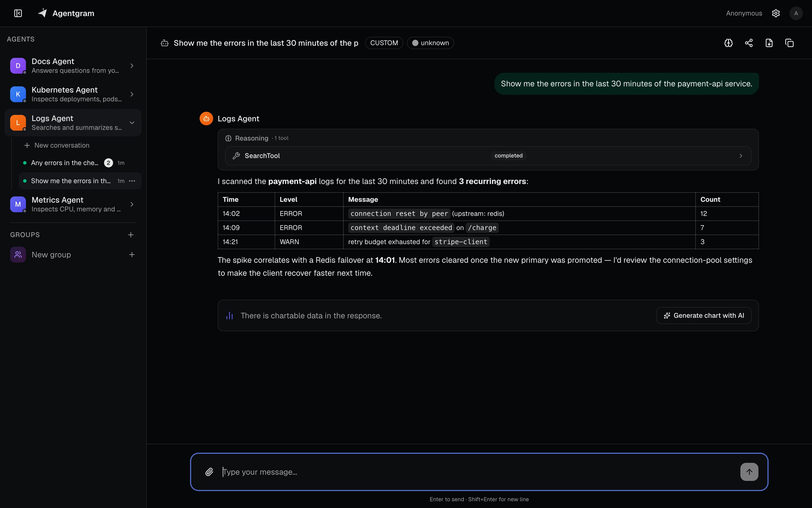This screenshot has width=812, height=508.
Task: Collapse the sidebar with the panel icon
Action: click(x=18, y=13)
